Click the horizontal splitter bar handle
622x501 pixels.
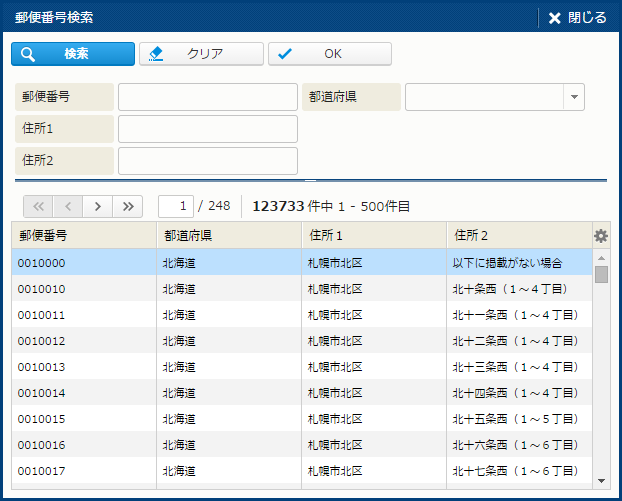[310, 180]
